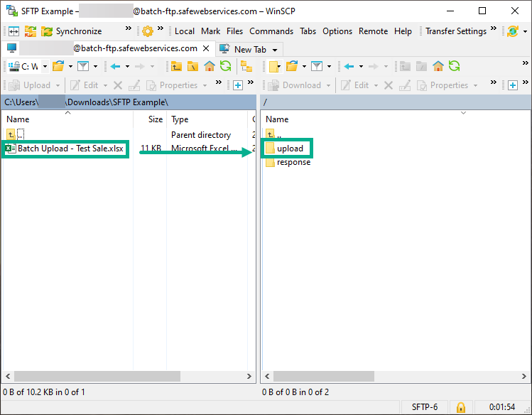532x415 pixels.
Task: Click the Compare Directories icon
Action: [13, 31]
